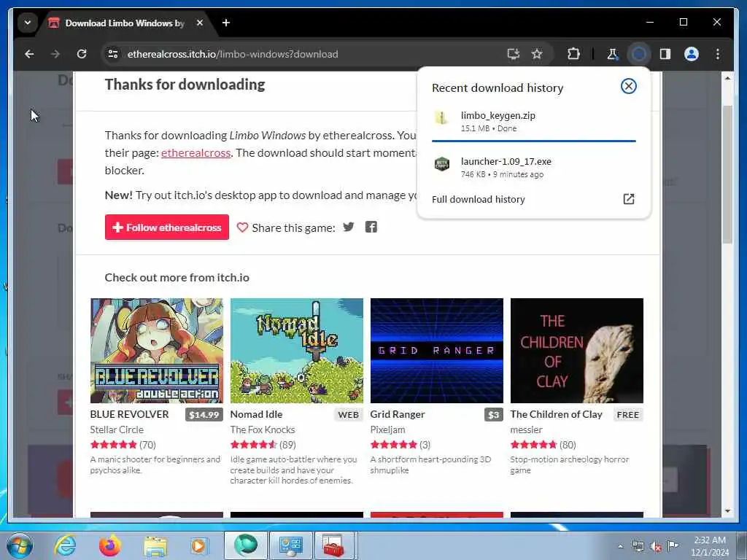Open BLUE REVOLVER game thumbnail

pyautogui.click(x=157, y=351)
